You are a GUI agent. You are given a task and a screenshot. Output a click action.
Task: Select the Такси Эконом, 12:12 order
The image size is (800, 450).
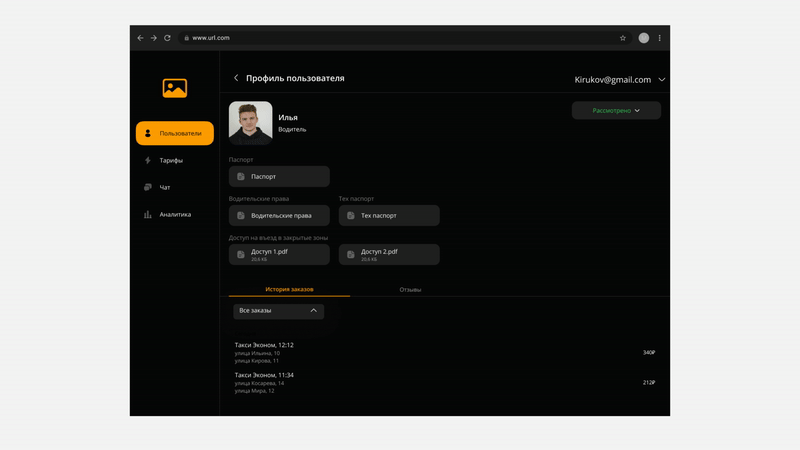(x=444, y=353)
